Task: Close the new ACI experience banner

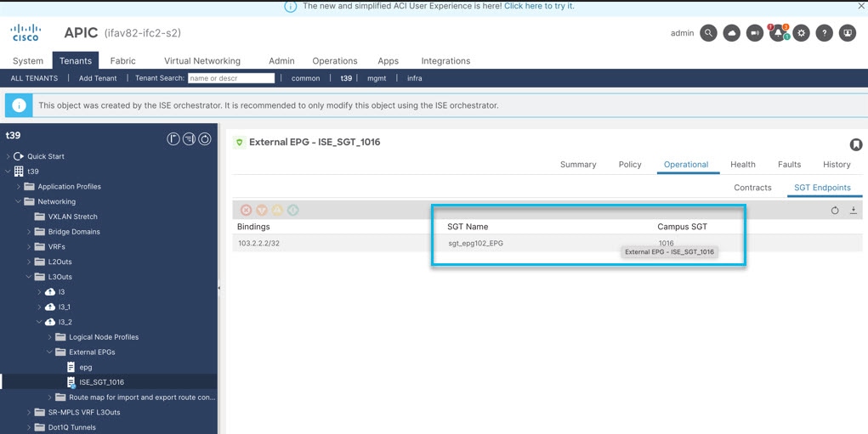Action: coord(861,6)
